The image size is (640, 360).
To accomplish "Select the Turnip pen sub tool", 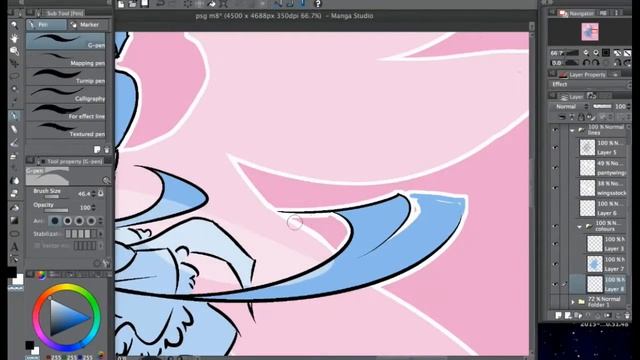I will click(66, 77).
